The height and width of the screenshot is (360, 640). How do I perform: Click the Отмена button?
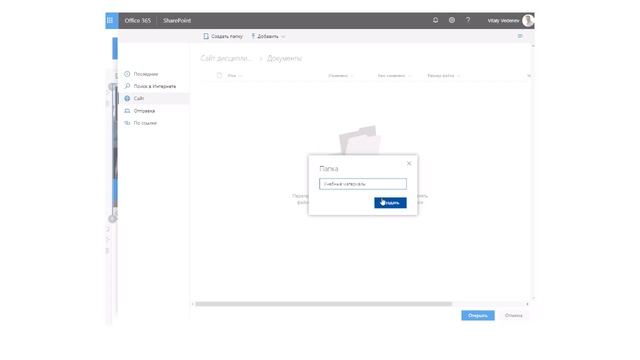(513, 316)
